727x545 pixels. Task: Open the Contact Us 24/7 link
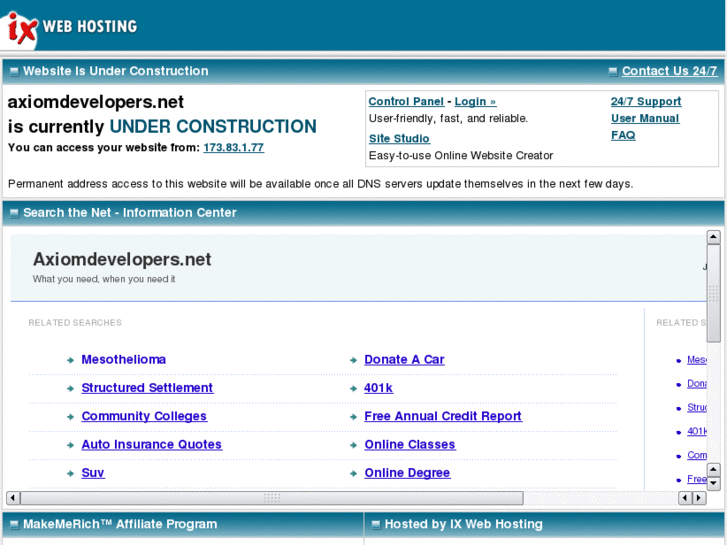click(669, 71)
